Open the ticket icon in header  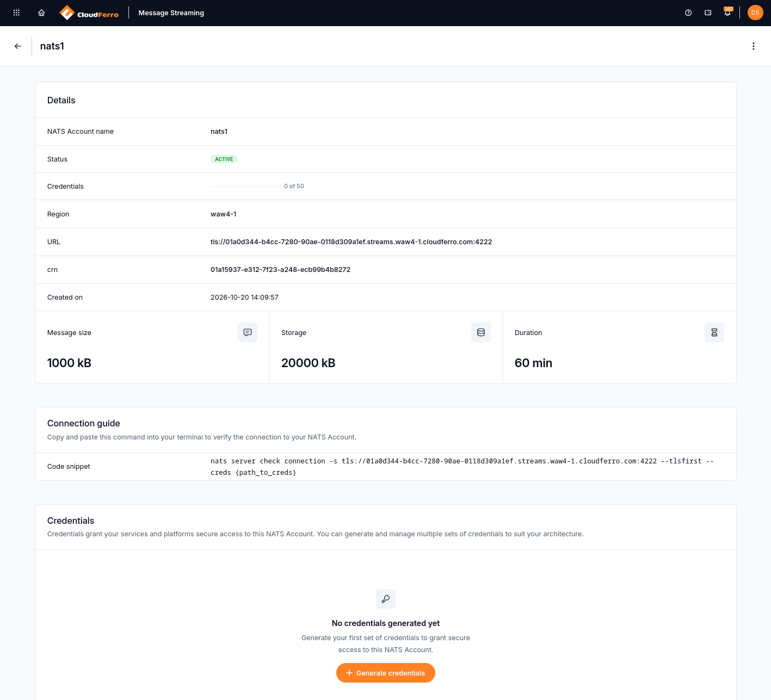tap(708, 13)
